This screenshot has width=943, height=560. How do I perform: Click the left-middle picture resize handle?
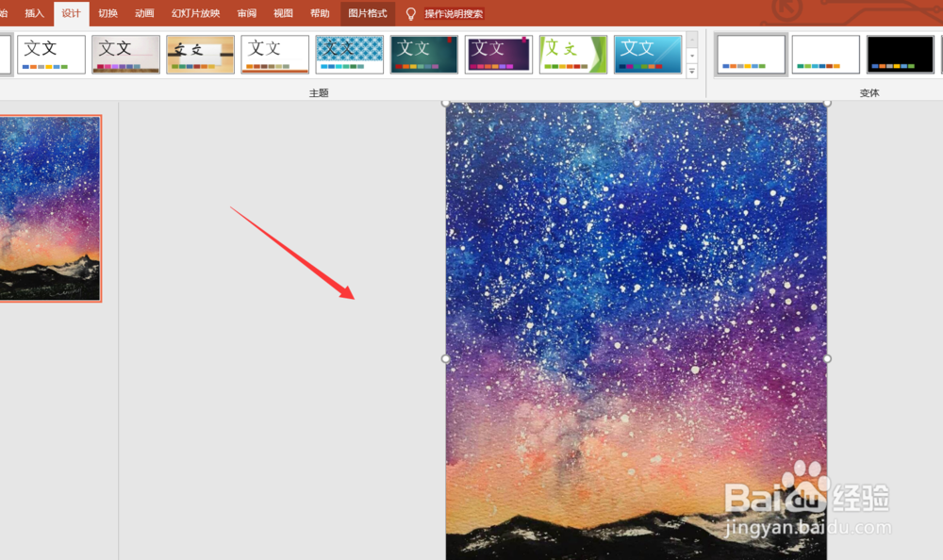click(x=446, y=358)
